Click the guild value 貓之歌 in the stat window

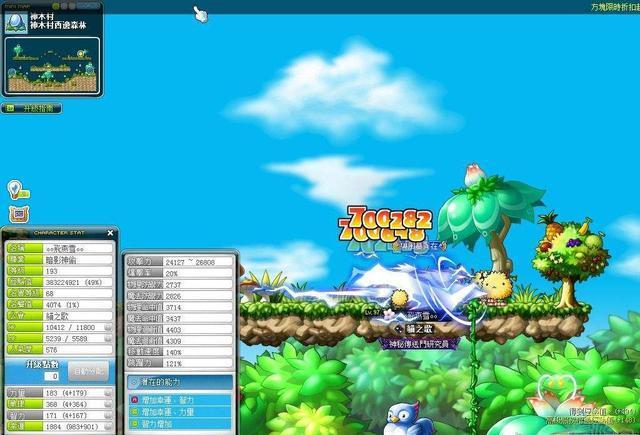click(x=78, y=316)
